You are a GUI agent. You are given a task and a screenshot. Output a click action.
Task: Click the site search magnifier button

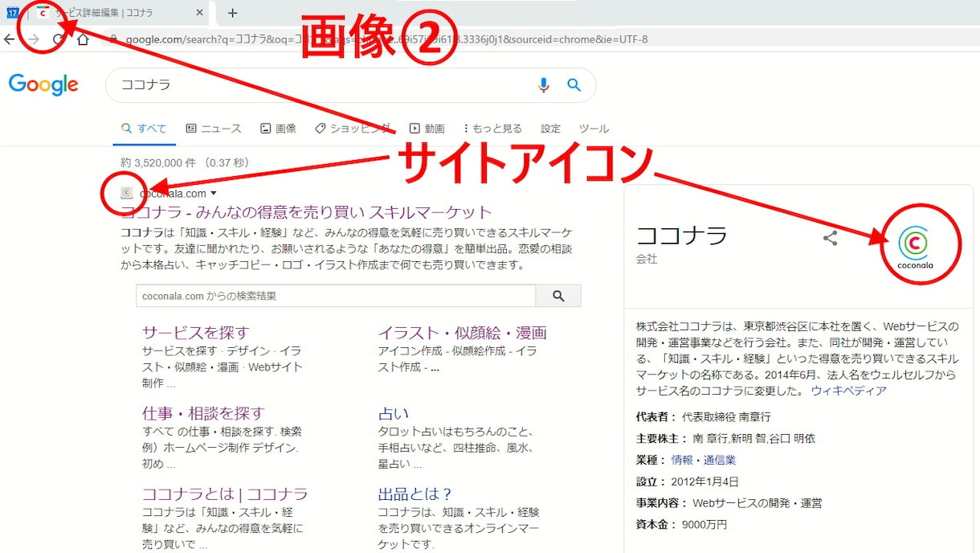[559, 296]
